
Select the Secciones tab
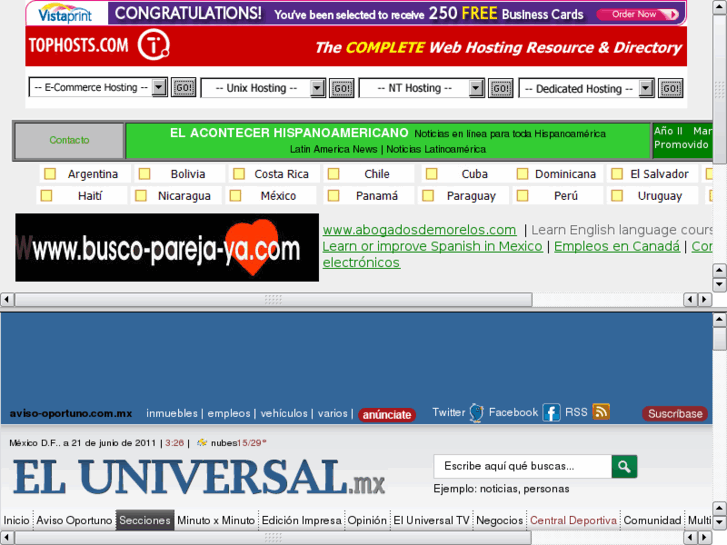145,520
